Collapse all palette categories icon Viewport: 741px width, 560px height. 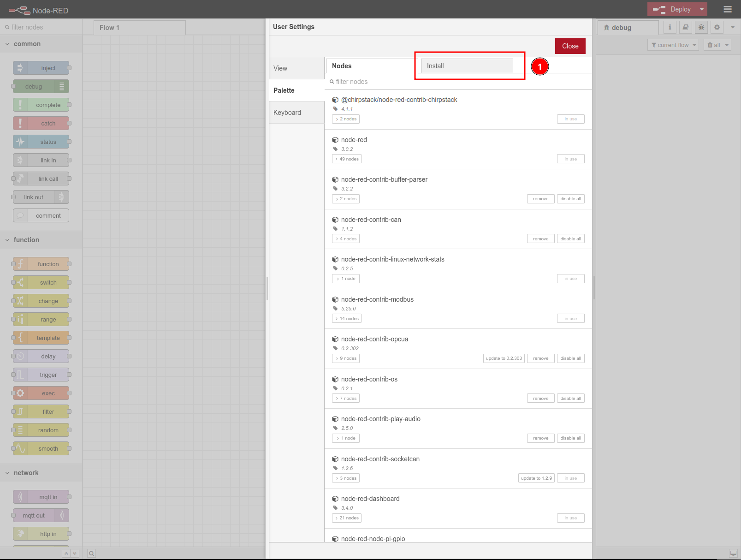tap(66, 554)
